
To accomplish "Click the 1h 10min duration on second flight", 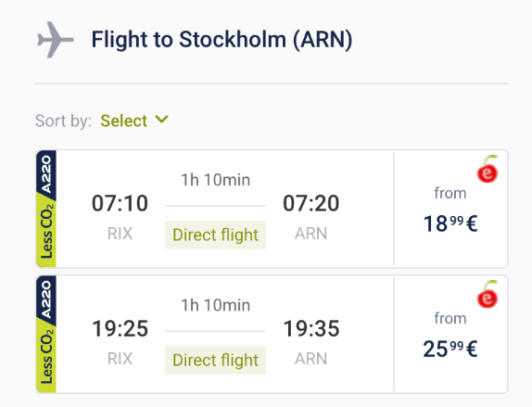I will tap(215, 305).
